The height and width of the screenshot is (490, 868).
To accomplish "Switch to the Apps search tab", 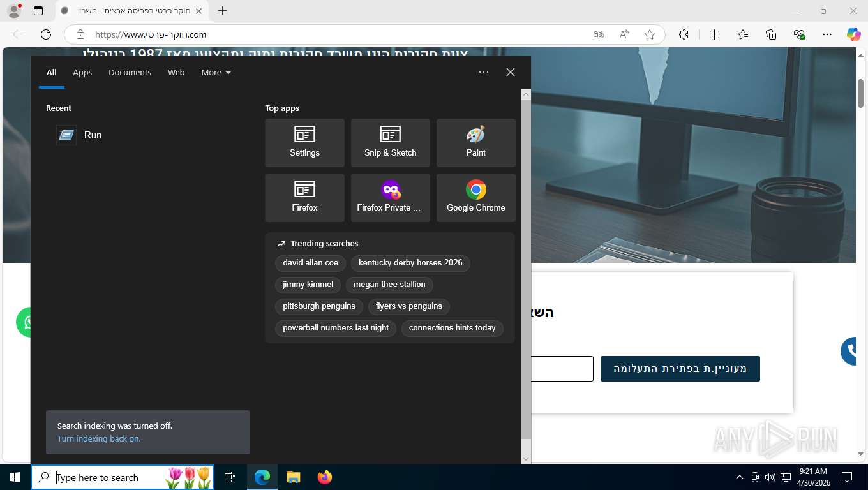I will (x=82, y=72).
